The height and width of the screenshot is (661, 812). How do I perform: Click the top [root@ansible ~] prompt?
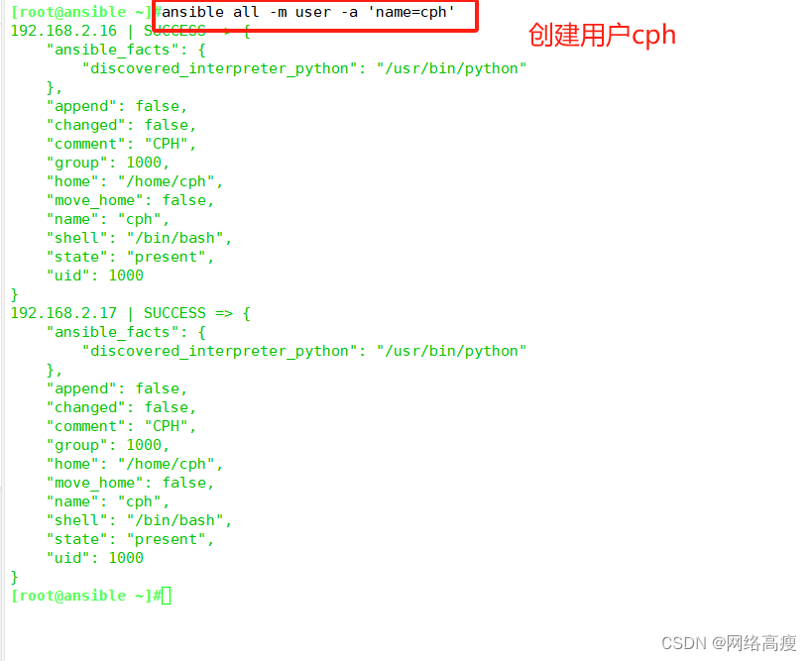point(82,12)
